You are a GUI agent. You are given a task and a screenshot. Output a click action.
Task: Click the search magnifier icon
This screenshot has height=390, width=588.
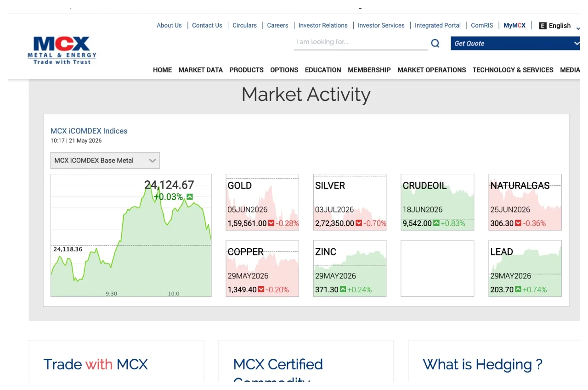[435, 43]
